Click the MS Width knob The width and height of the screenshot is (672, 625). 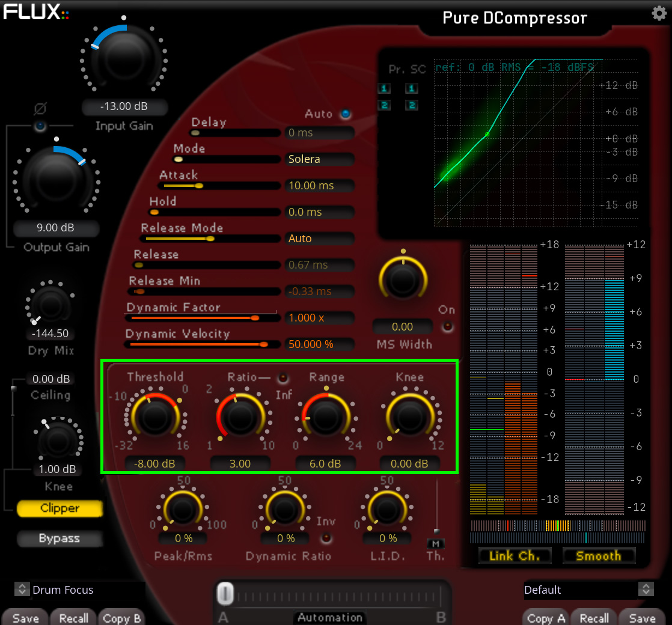[403, 279]
